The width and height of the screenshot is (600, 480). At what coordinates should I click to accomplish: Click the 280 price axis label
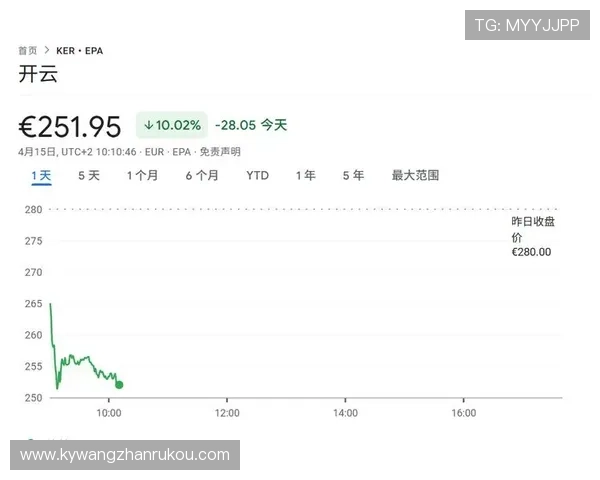[x=33, y=210]
